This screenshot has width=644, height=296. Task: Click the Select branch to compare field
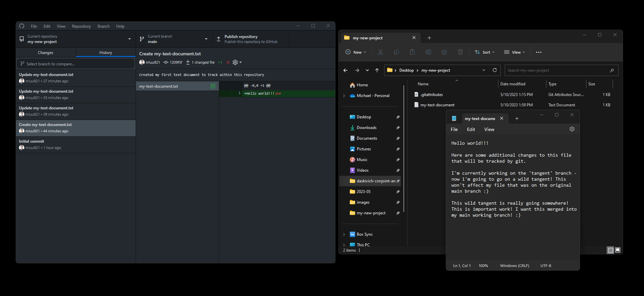76,64
